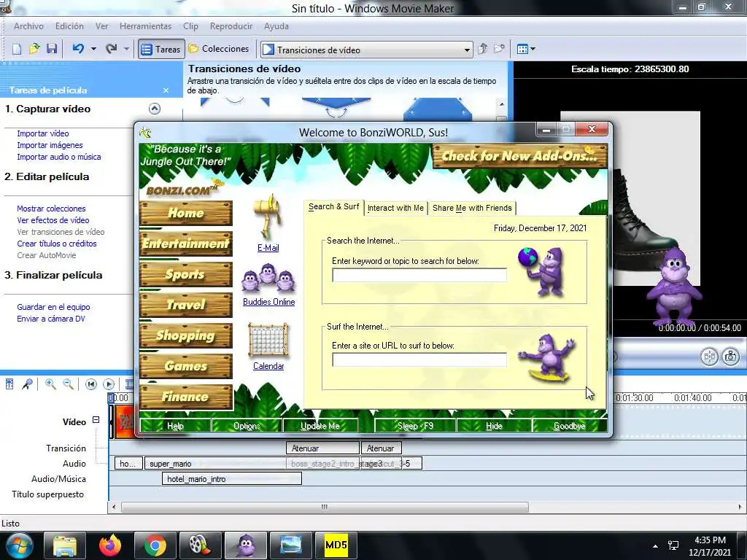Click the timeline zoom in magnifier

point(50,384)
